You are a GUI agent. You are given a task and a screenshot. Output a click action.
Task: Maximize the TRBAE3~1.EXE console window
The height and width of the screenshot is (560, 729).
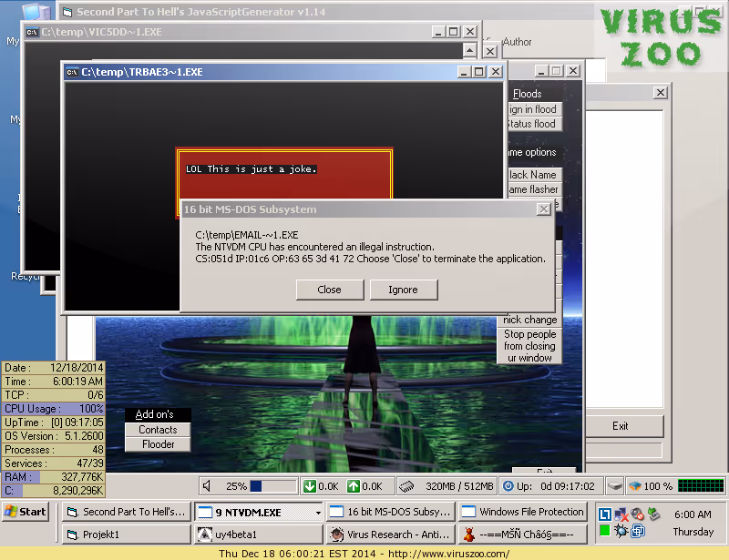479,72
